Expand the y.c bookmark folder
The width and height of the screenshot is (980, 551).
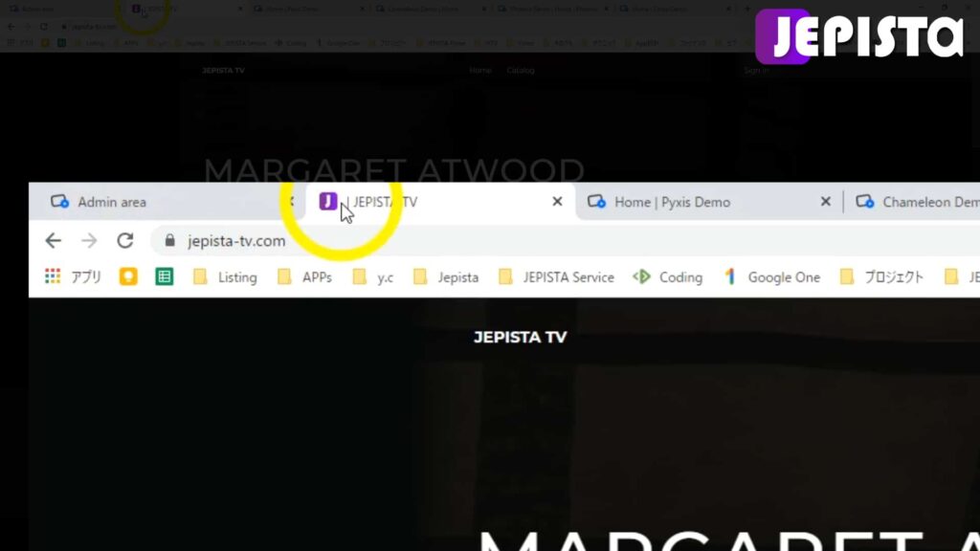(373, 276)
